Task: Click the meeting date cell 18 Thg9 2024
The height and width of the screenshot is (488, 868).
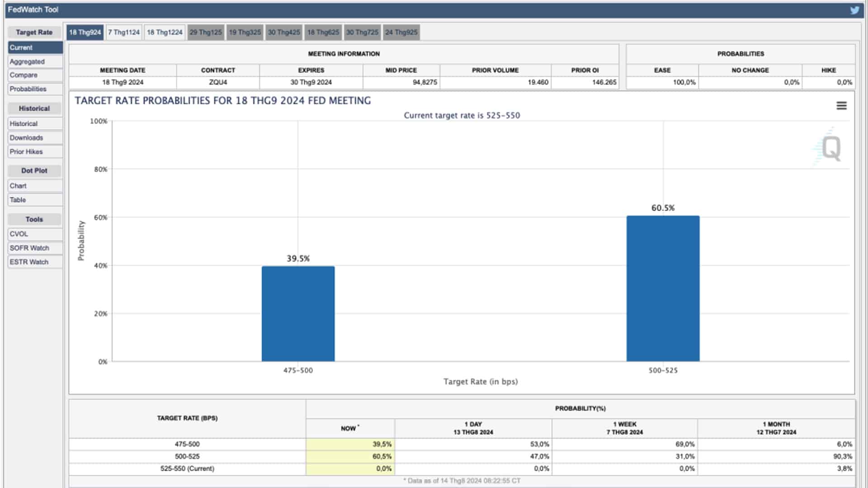Action: pos(123,82)
